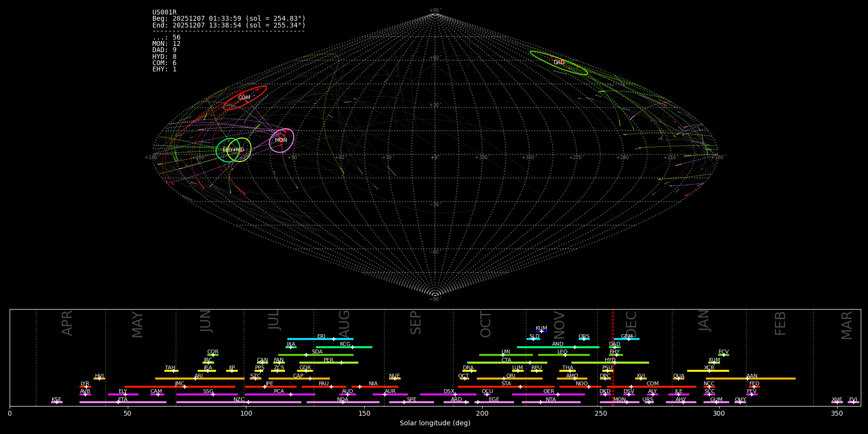
Task: Select the ORS shower bar in timeline
Action: tap(584, 339)
